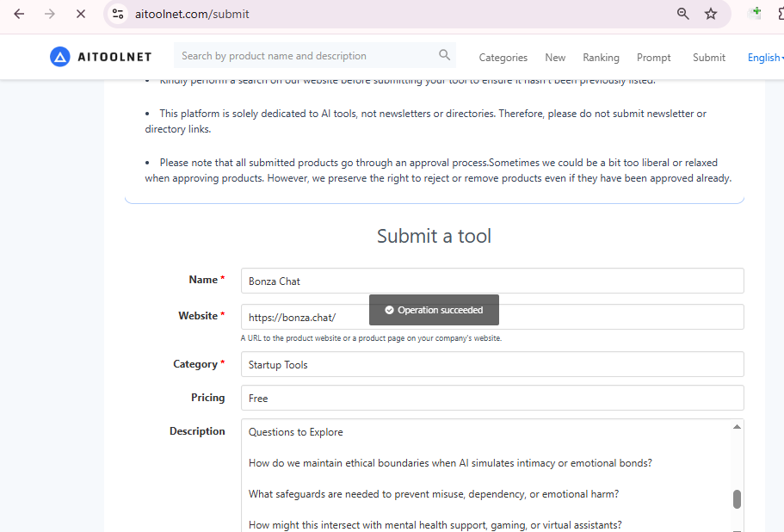Click the Submit navigation link
This screenshot has height=532, width=784.
(x=708, y=58)
